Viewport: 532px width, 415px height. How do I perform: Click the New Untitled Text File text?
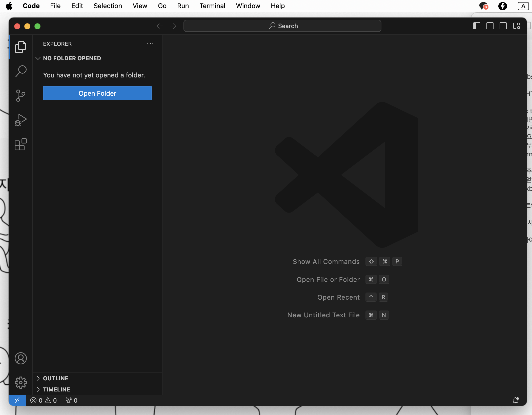point(323,315)
